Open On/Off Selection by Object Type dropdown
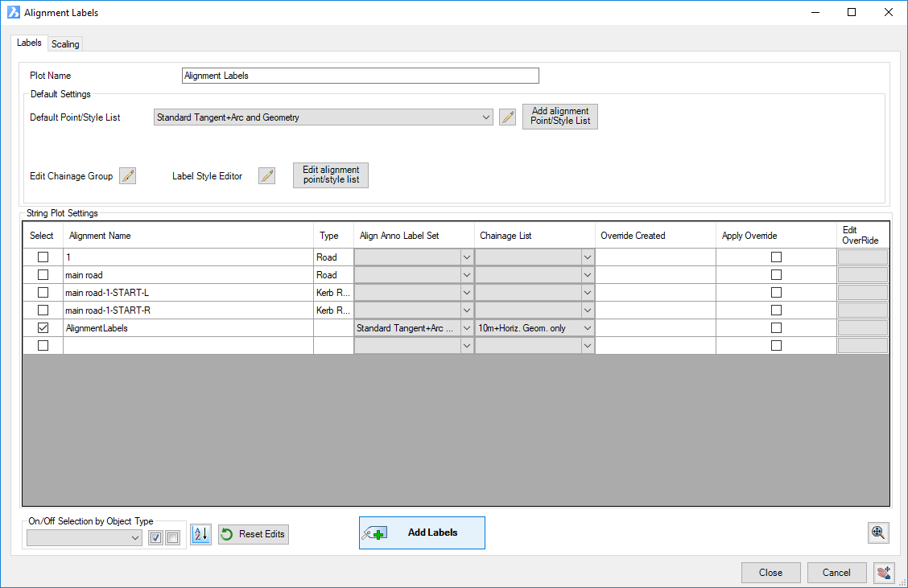The width and height of the screenshot is (908, 588). click(x=85, y=538)
